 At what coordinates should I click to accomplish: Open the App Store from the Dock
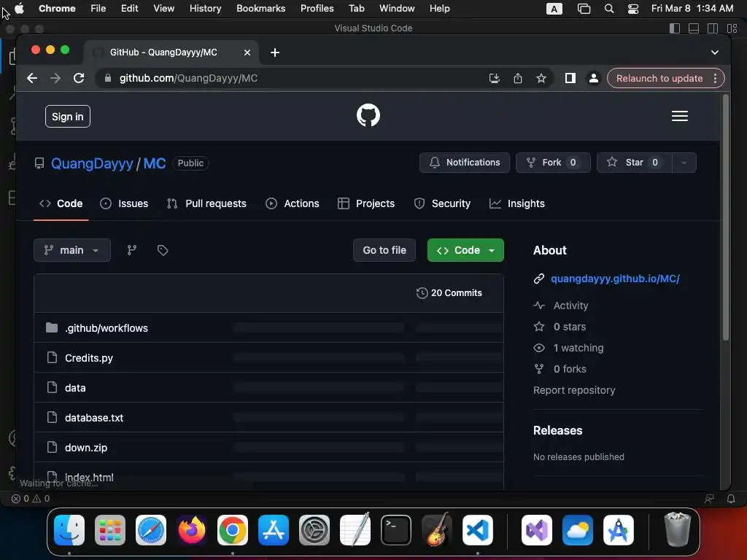[x=274, y=530]
